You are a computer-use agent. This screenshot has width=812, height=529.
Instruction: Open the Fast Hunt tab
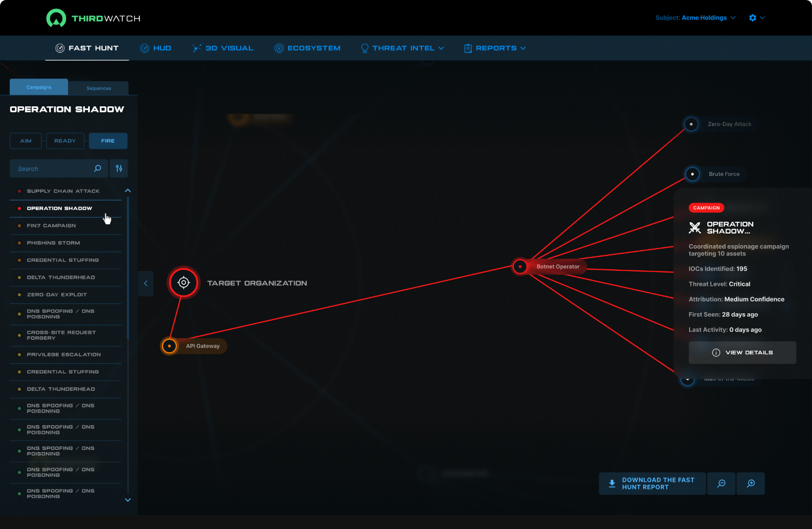[x=87, y=48]
